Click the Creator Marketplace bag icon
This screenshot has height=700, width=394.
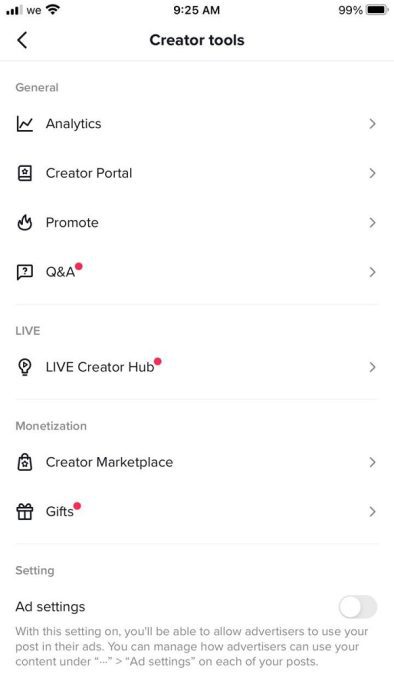(25, 462)
